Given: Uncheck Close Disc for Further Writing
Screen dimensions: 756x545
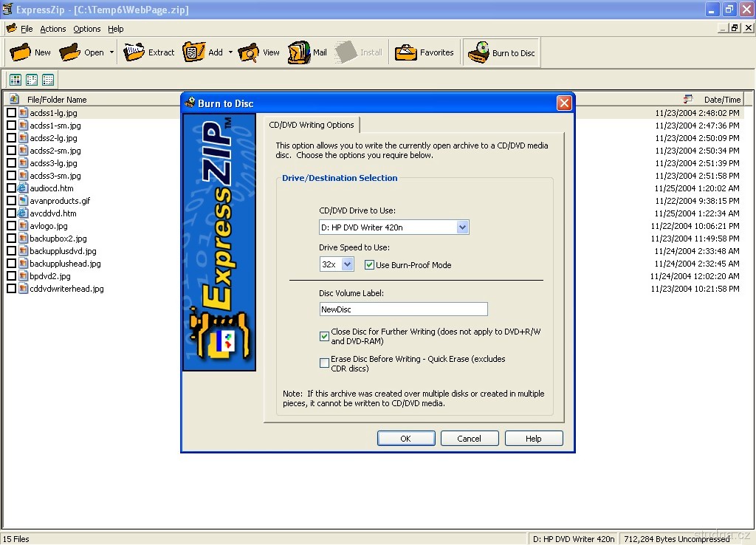Looking at the screenshot, I should pos(325,336).
